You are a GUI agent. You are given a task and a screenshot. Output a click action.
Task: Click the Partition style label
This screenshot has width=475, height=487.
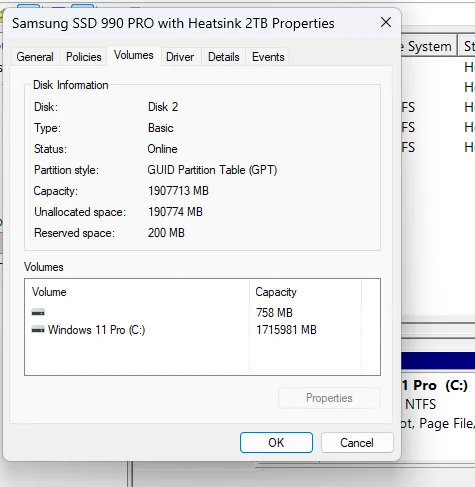(66, 170)
